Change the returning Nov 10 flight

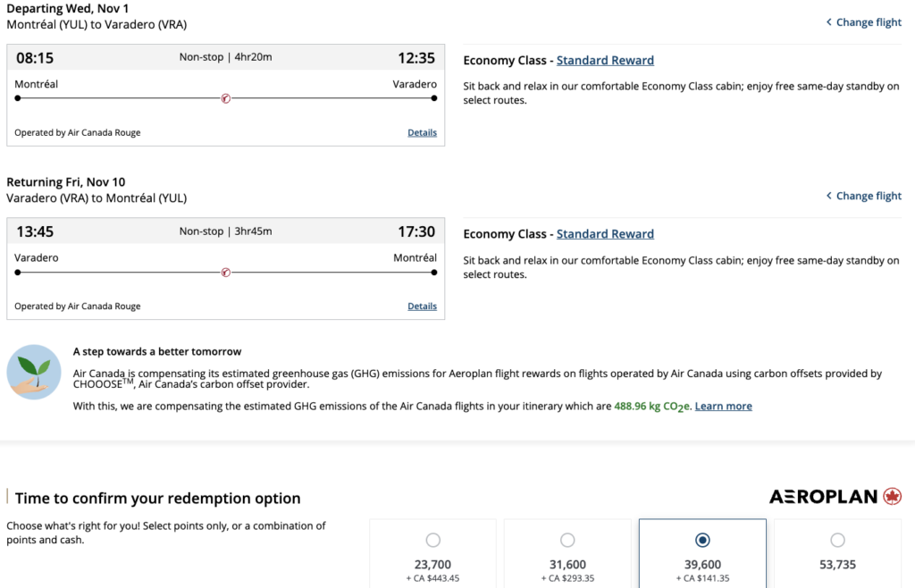click(x=869, y=196)
